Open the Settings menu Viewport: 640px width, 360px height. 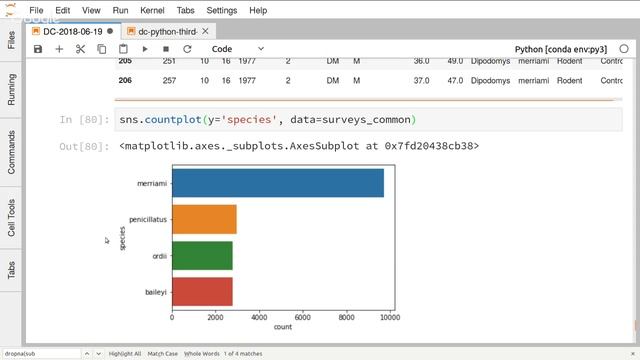(x=222, y=11)
